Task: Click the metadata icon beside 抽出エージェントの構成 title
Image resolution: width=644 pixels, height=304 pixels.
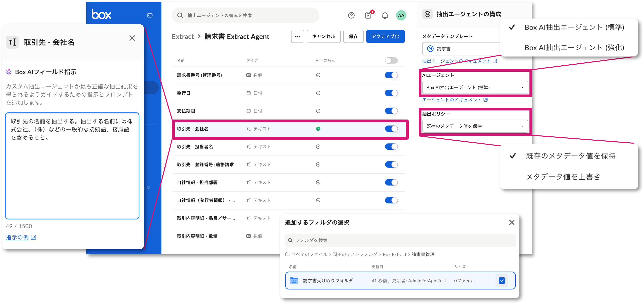Action: (x=428, y=14)
